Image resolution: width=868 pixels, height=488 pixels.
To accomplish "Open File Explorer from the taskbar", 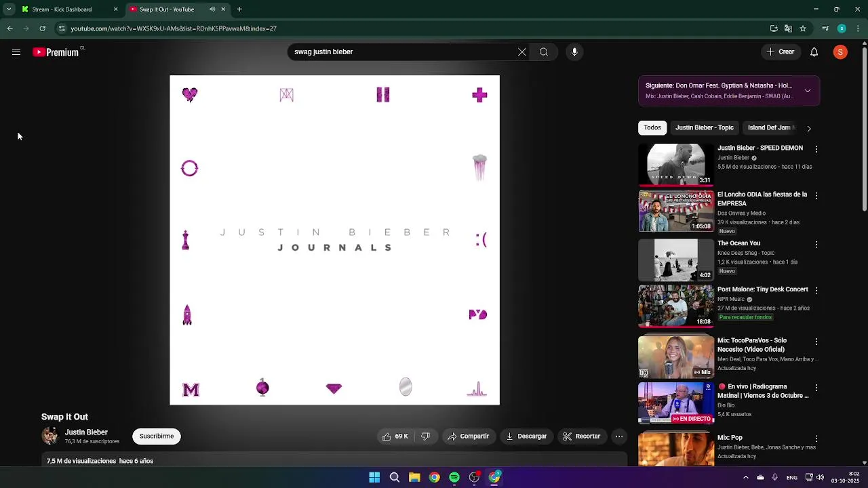I will [x=414, y=477].
